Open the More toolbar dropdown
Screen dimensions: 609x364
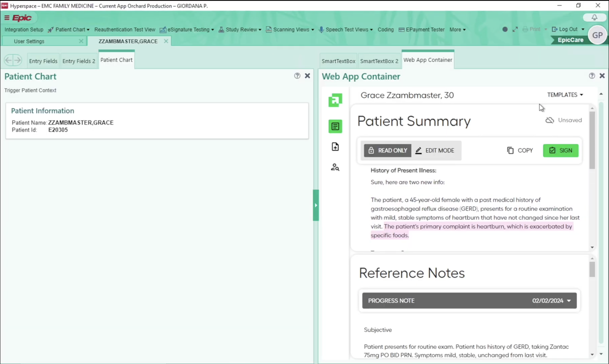coord(458,30)
